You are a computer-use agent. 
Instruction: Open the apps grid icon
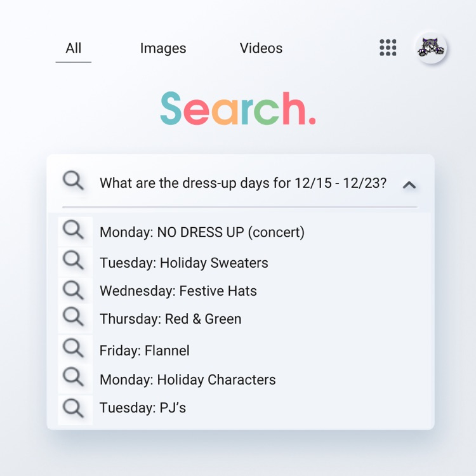tap(388, 48)
